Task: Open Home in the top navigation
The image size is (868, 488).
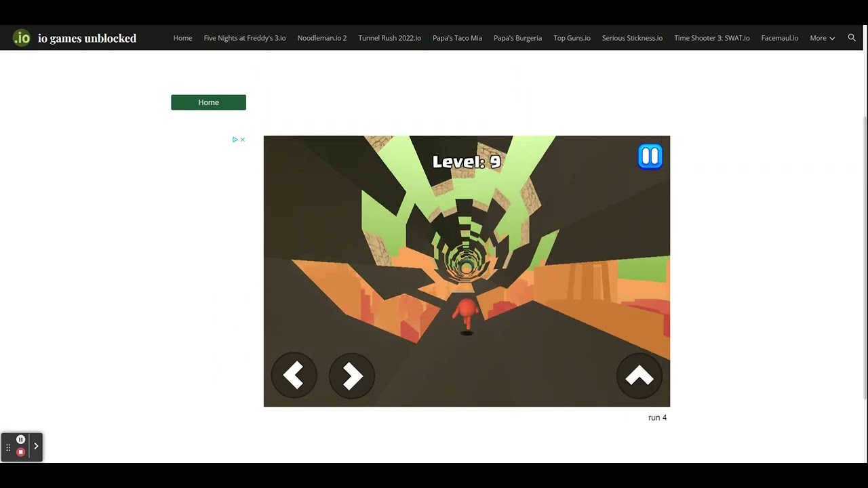Action: coord(182,38)
